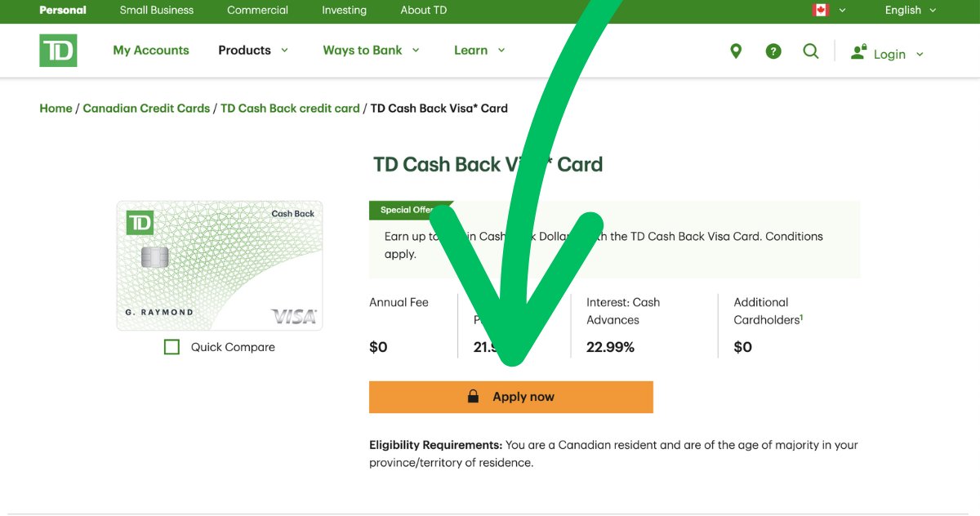The height and width of the screenshot is (516, 980).
Task: Click the Canadian flag icon
Action: click(x=821, y=10)
